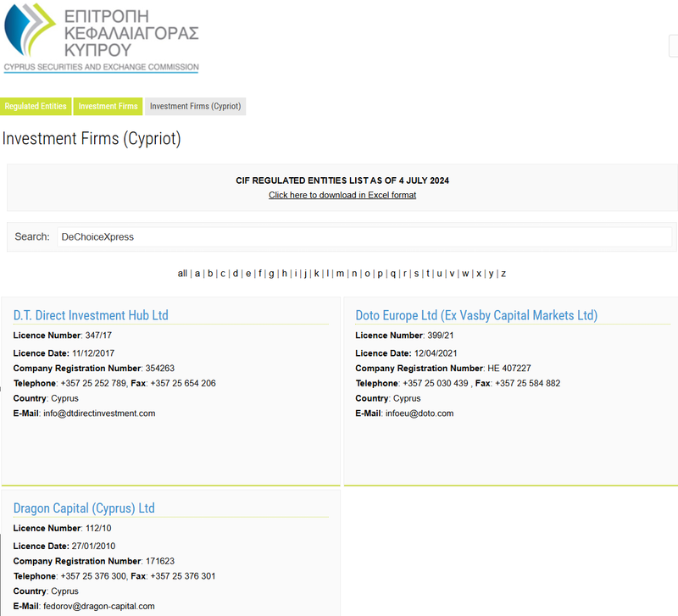Click telephone +357 25 376 300

coord(93,576)
